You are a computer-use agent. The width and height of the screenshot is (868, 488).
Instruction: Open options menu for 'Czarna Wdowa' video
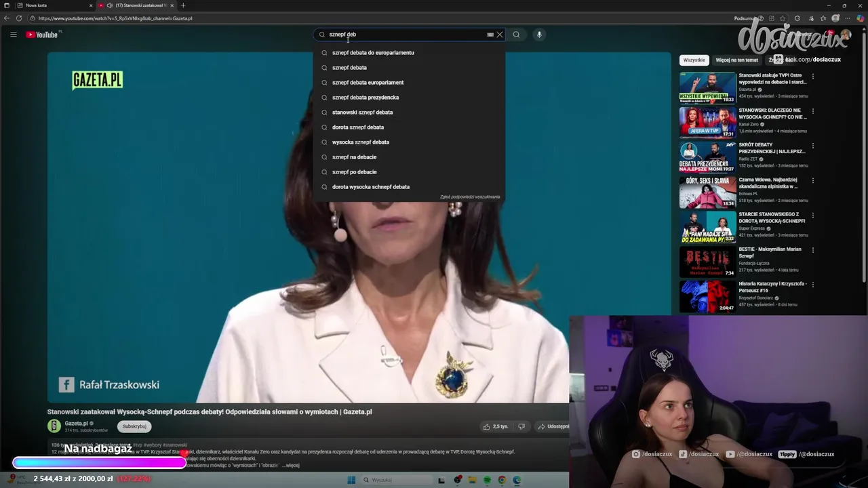click(x=812, y=181)
